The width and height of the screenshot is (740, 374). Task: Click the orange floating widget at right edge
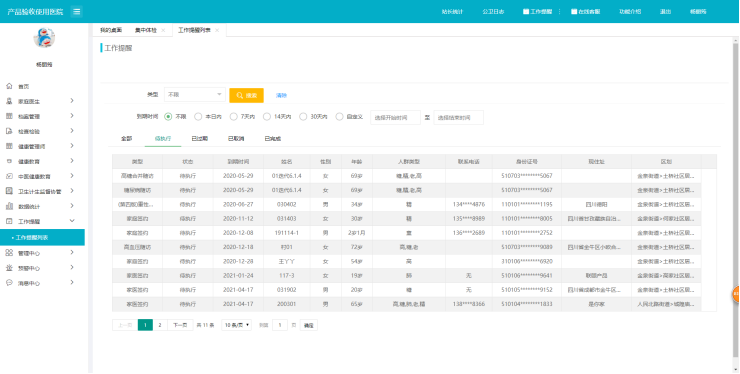[736, 294]
